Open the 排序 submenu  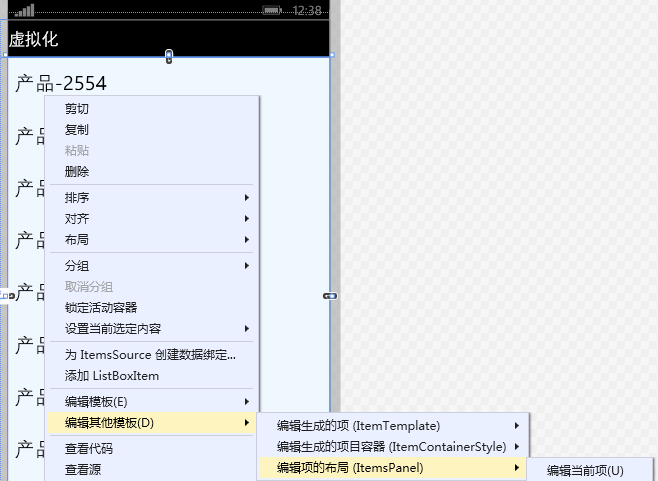tap(151, 197)
